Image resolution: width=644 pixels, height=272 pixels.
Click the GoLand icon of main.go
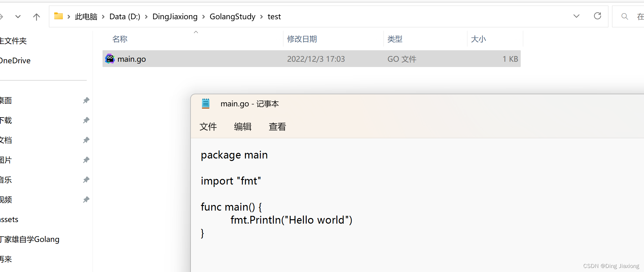110,59
